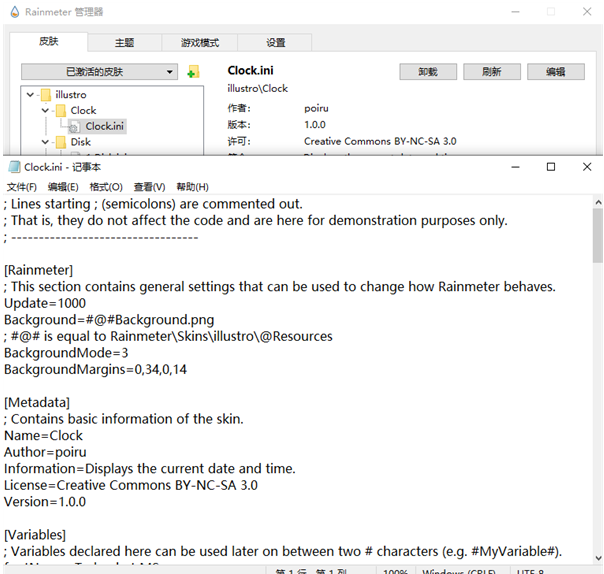The width and height of the screenshot is (604, 574).
Task: Click the Information=Displays the current date line
Action: [149, 469]
